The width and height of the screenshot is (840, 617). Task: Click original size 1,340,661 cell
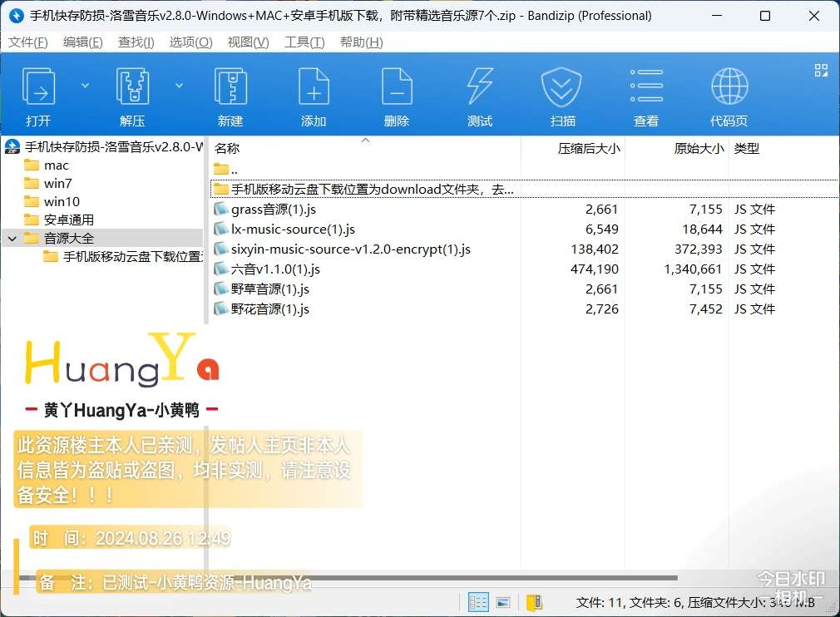[x=693, y=269]
